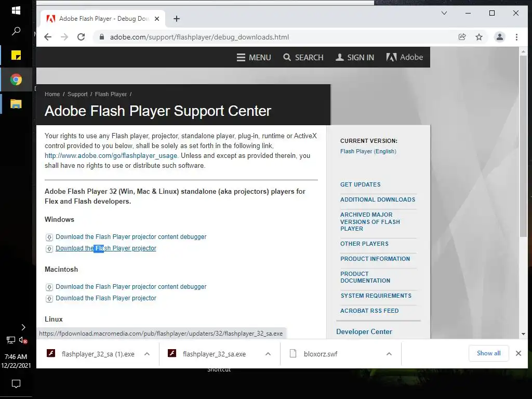
Task: Open GET UPDATES sidebar link
Action: (x=361, y=184)
